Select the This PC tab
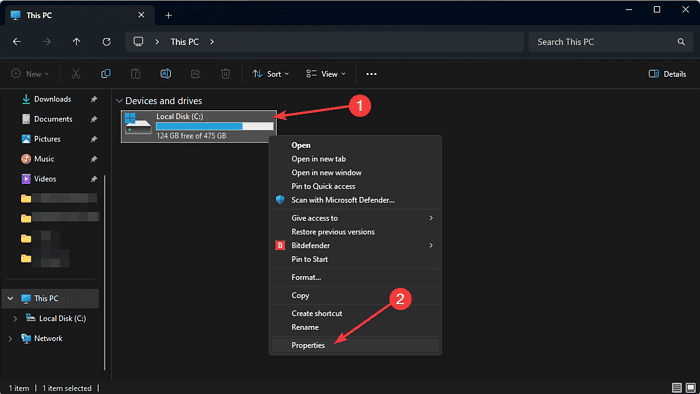The image size is (700, 394). point(79,15)
